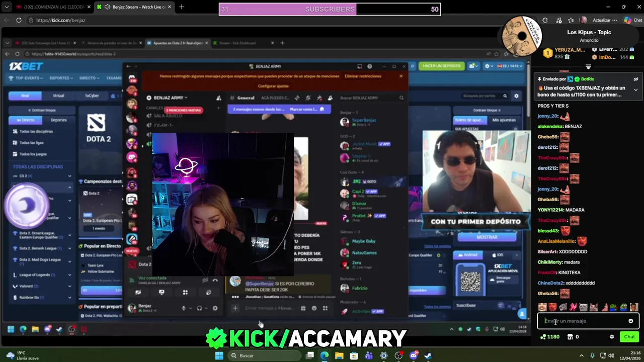This screenshot has height=362, width=644.
Task: Open Steam from the Windows taskbar
Action: point(428,355)
